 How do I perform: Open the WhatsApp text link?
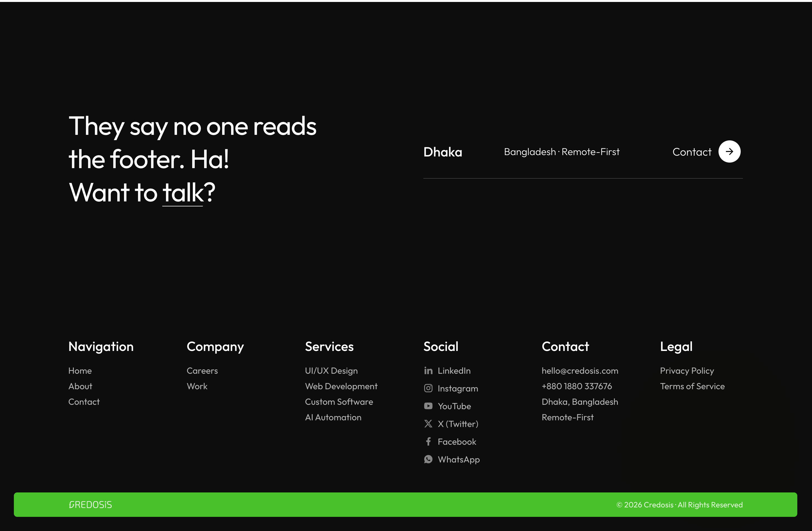pyautogui.click(x=459, y=459)
